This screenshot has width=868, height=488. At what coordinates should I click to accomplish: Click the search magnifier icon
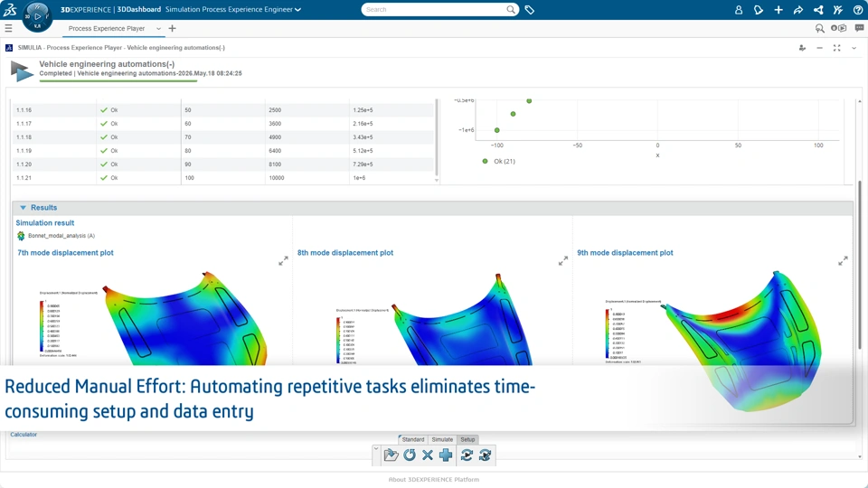[x=510, y=9]
